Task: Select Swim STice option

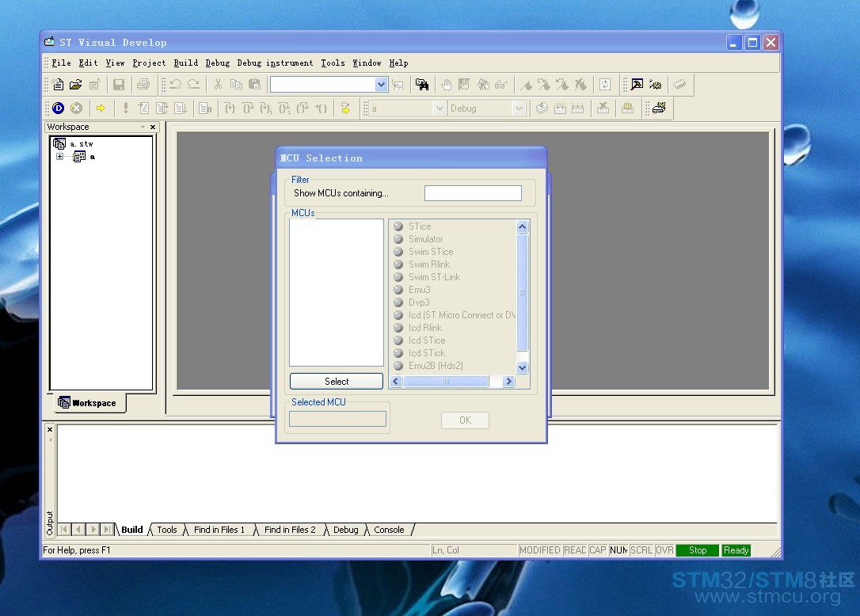Action: pos(431,252)
